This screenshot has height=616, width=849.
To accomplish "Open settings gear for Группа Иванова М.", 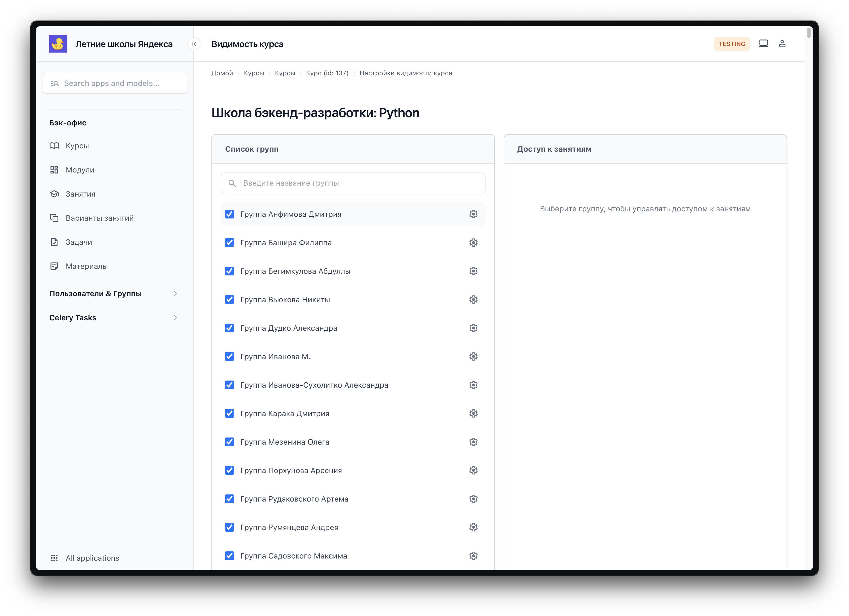I will coord(474,356).
